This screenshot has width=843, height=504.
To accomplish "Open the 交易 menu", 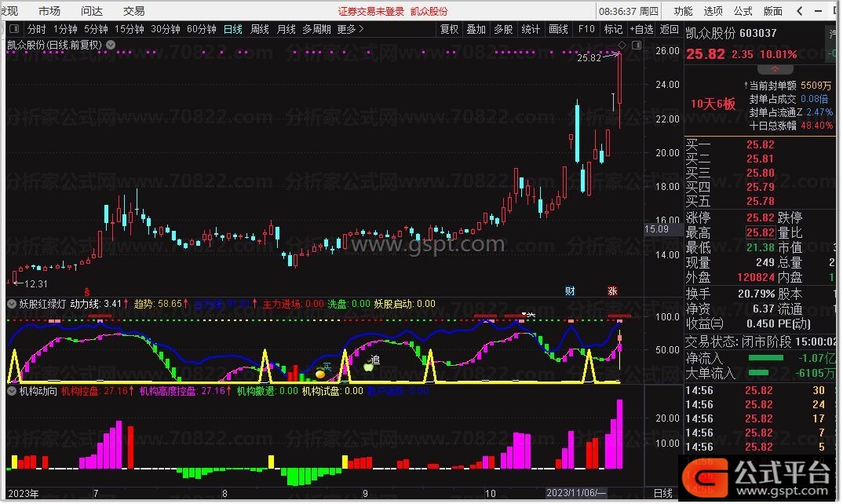I will (x=134, y=11).
